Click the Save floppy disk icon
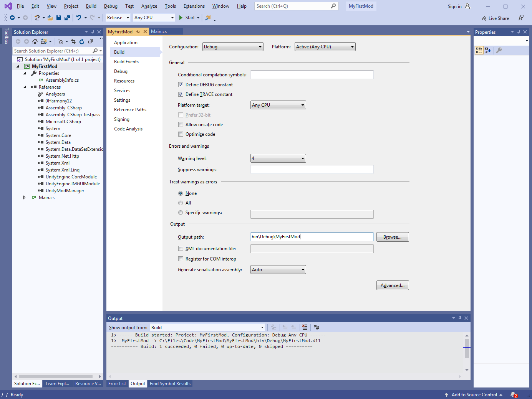 tap(59, 18)
